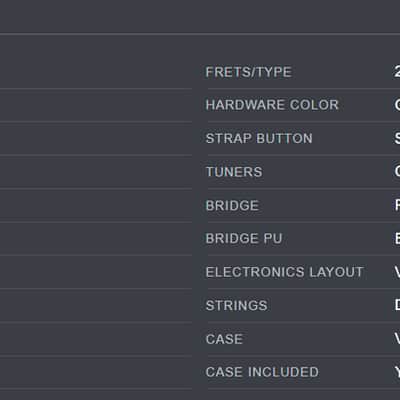Image resolution: width=400 pixels, height=400 pixels.
Task: Click the value beside HARDWARE COLOR
Action: 397,105
